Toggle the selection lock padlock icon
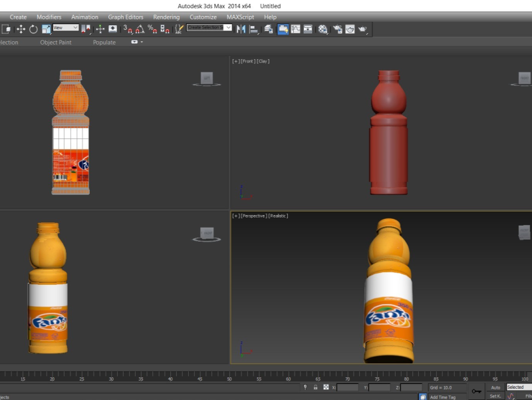Screen dimensions: 532x400 tap(315, 387)
